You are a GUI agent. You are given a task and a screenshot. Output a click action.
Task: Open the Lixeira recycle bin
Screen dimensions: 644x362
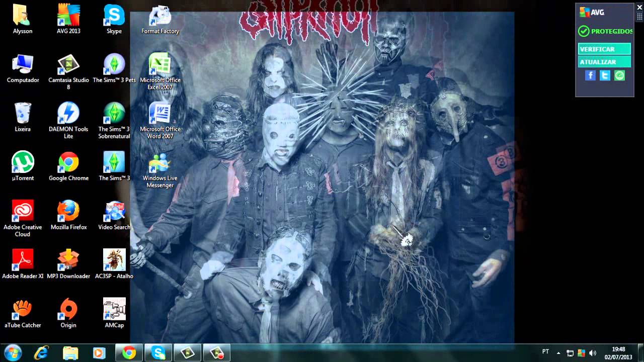click(23, 117)
